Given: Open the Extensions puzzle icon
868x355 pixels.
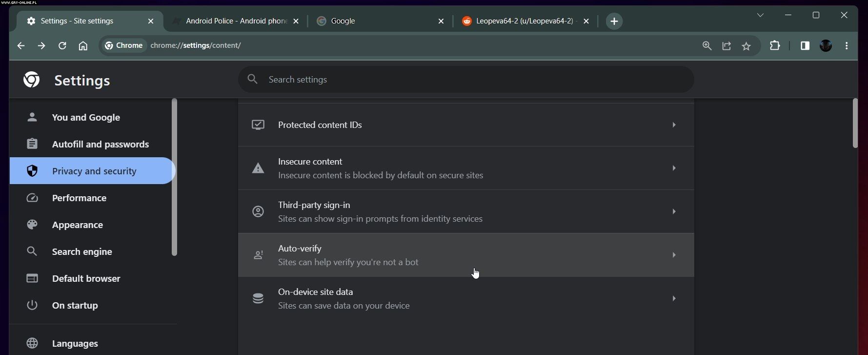Looking at the screenshot, I should click(774, 45).
